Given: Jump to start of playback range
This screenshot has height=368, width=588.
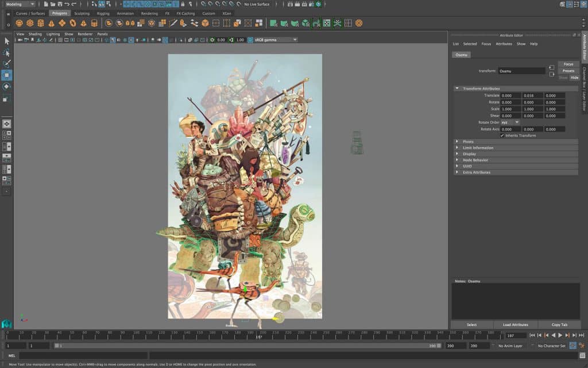Looking at the screenshot, I should click(532, 335).
